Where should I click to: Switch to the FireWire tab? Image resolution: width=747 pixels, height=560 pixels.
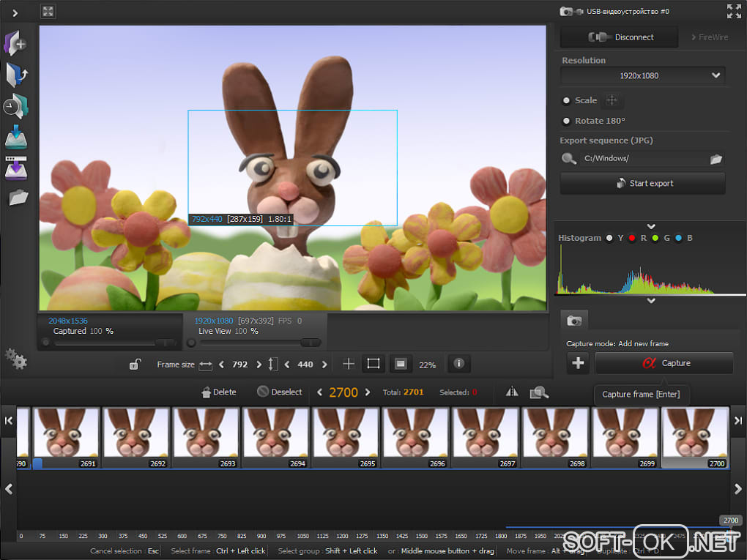pyautogui.click(x=710, y=37)
